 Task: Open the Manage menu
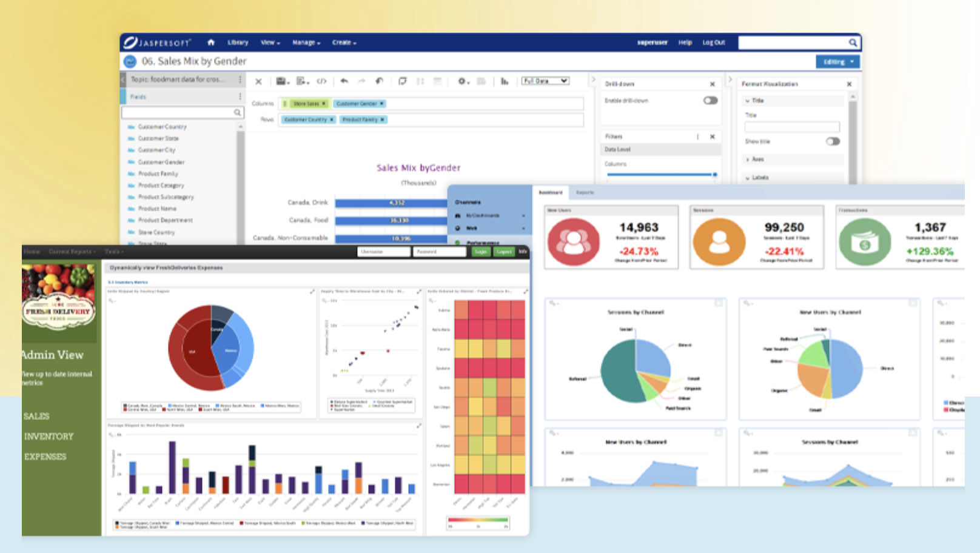coord(306,42)
